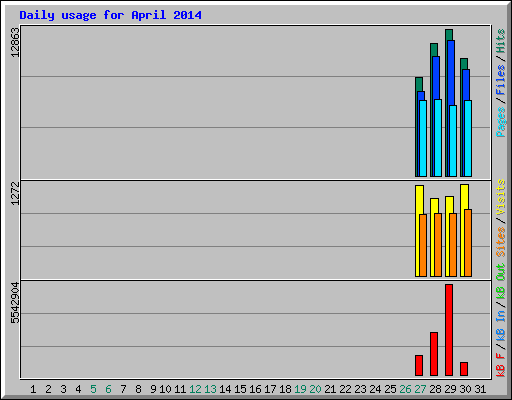Select the orange sites bar for day 30

[468, 243]
